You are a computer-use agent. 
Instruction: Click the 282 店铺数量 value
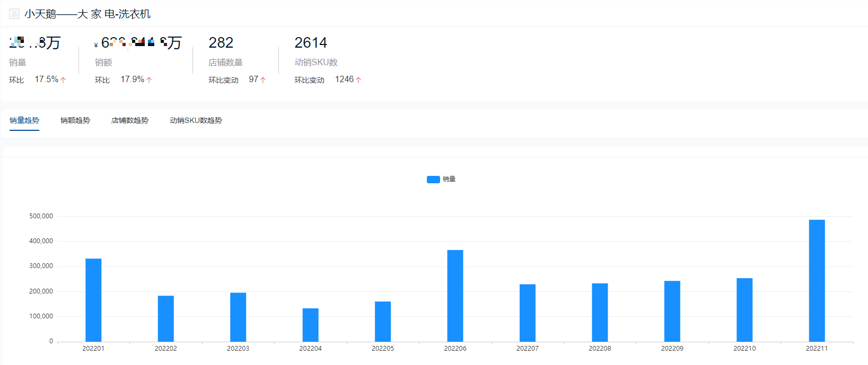[x=221, y=43]
